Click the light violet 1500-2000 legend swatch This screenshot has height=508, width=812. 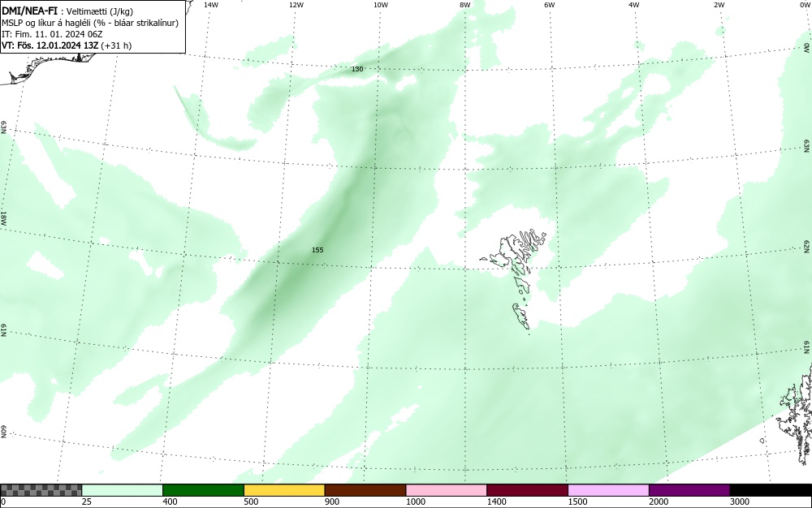coord(608,490)
